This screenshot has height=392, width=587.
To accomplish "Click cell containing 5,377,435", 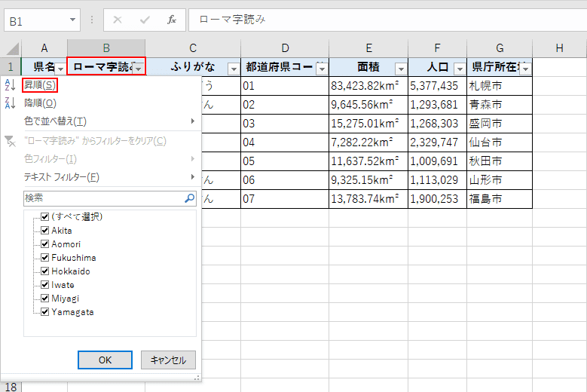I will 437,86.
